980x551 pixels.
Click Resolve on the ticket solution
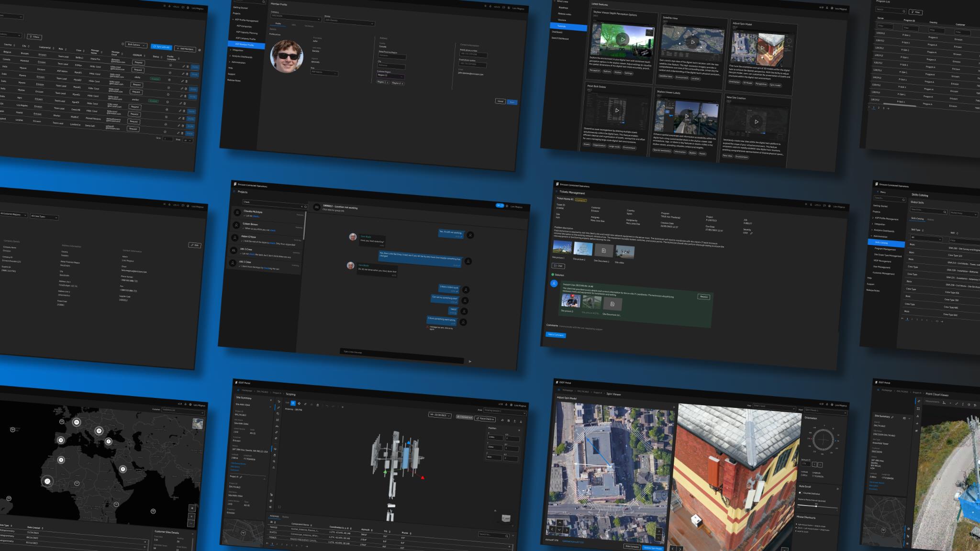click(704, 297)
